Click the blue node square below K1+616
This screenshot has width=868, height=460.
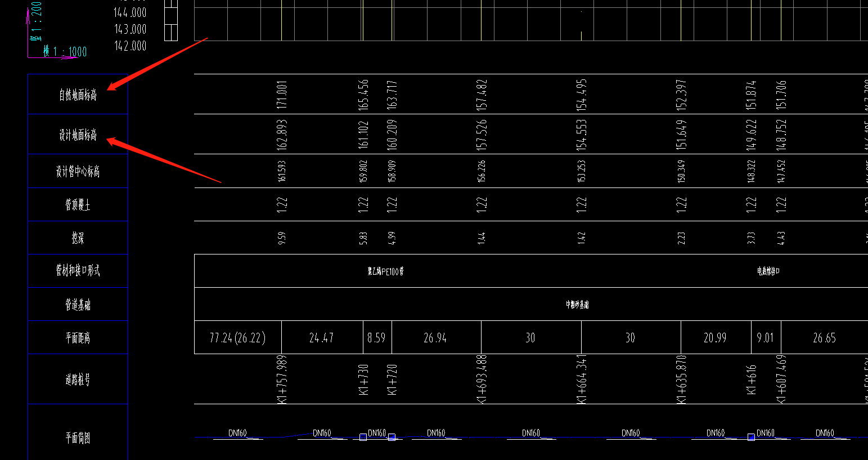tap(751, 437)
